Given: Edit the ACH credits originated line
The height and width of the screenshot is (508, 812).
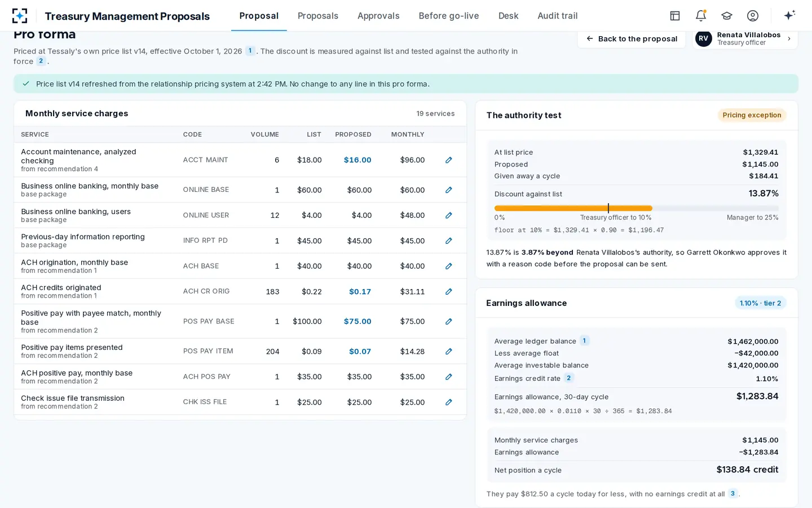Looking at the screenshot, I should [x=449, y=292].
